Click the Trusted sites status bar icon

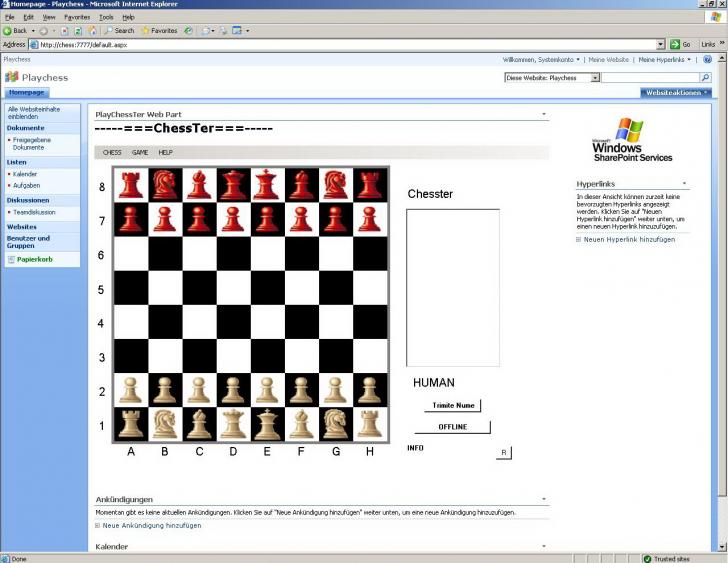point(647,559)
